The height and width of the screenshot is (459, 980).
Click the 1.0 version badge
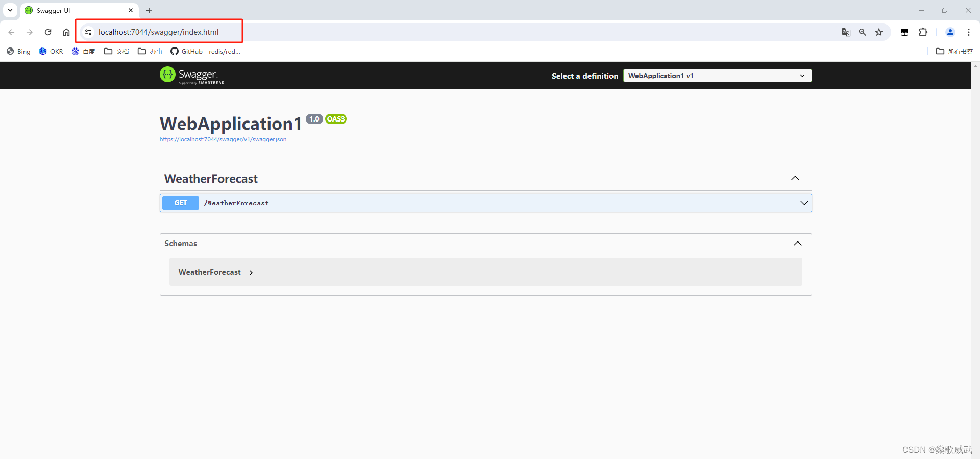[314, 119]
